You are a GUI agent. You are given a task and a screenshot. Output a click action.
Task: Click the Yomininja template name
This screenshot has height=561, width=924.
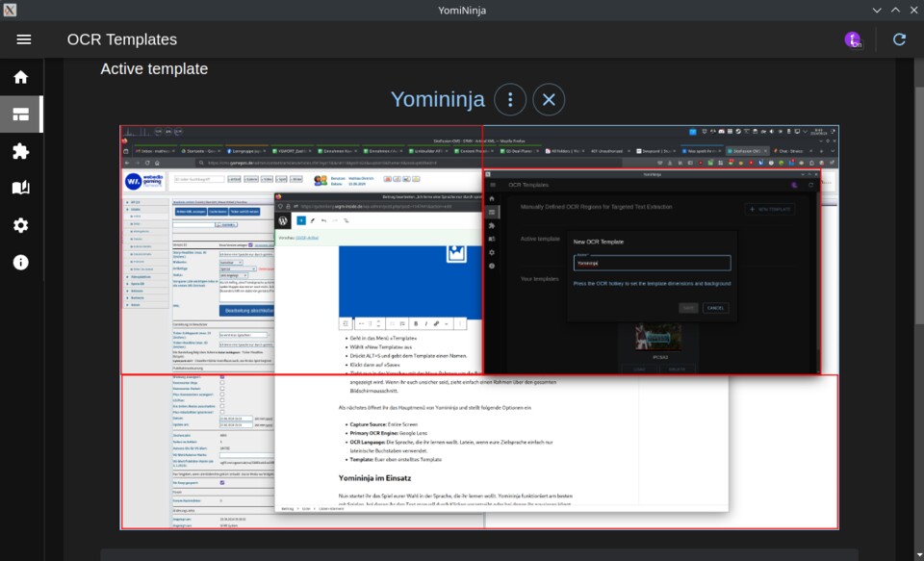[437, 99]
